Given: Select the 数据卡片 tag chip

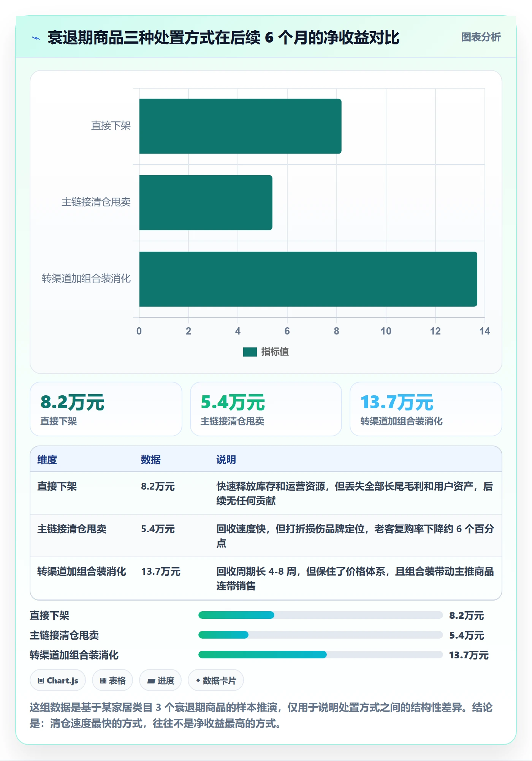Looking at the screenshot, I should click(216, 680).
